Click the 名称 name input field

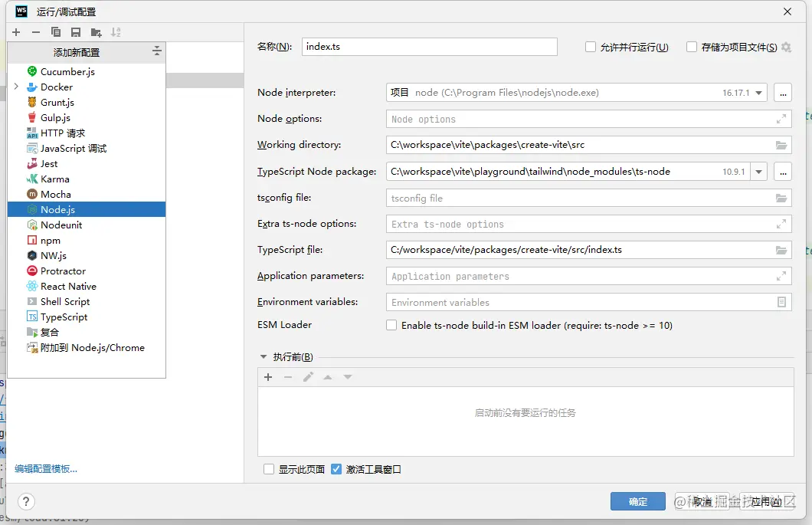click(429, 47)
